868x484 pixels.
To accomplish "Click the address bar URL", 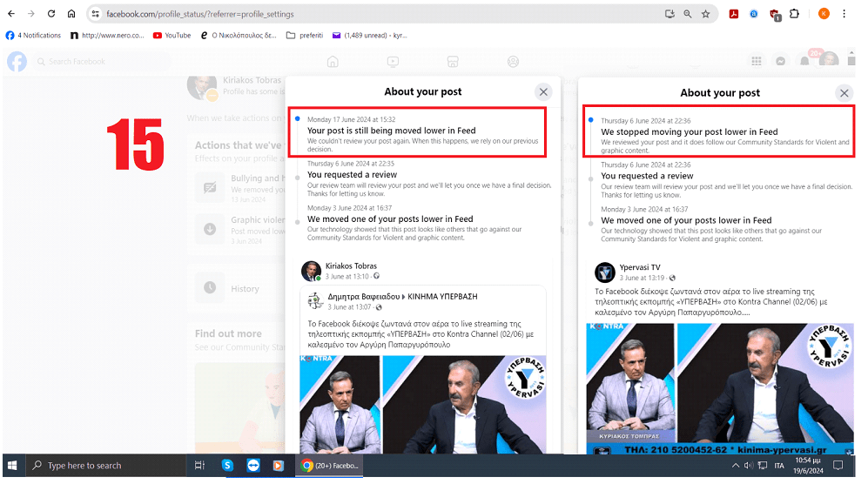I will [200, 14].
